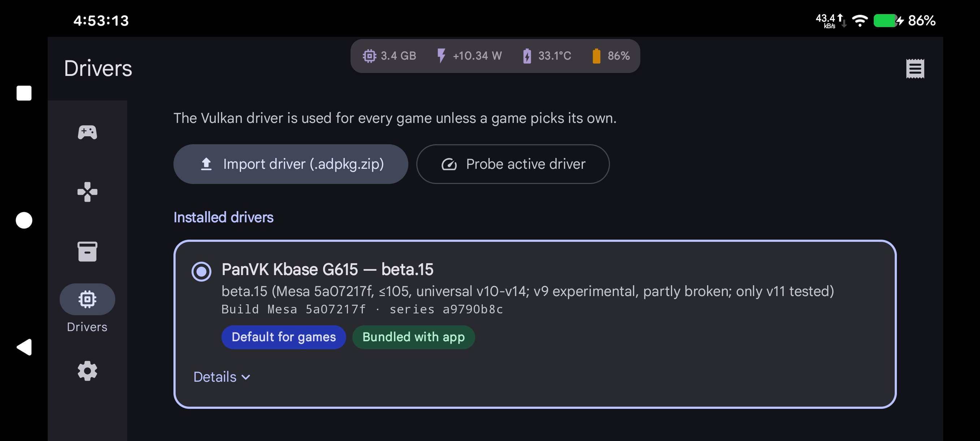Open the settings gear in sidebar
This screenshot has height=441, width=980.
(87, 371)
